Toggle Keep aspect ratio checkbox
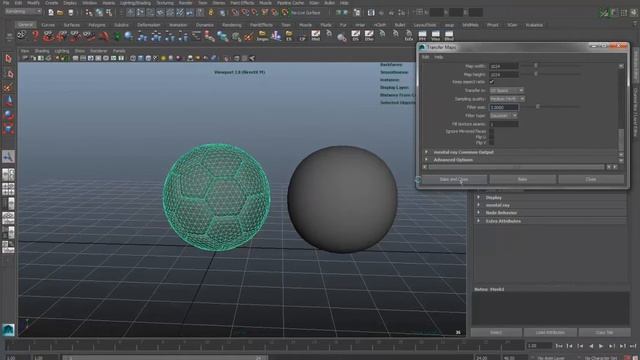Screen dimensions: 640x360 [x=492, y=82]
